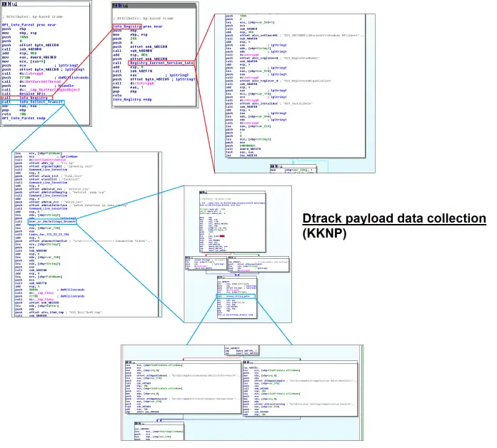This screenshot has height=448, width=497.
Task: Click the WaitForSingleObject import call
Action: [41, 90]
